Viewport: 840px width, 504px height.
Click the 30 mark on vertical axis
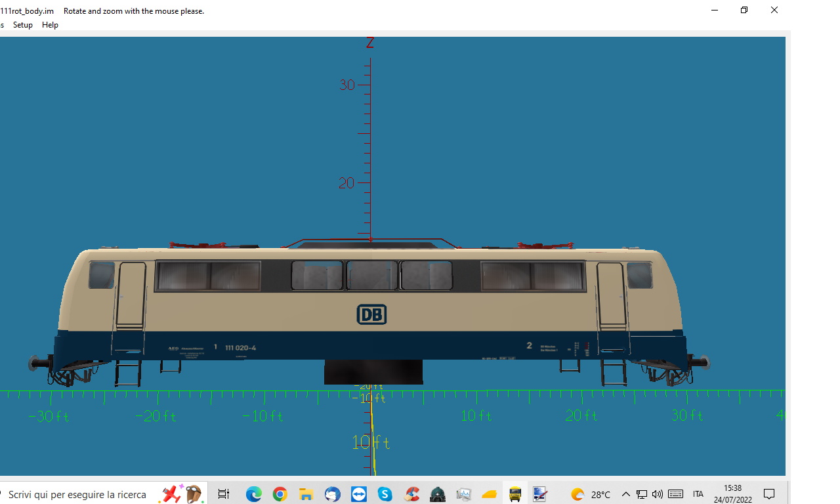346,85
